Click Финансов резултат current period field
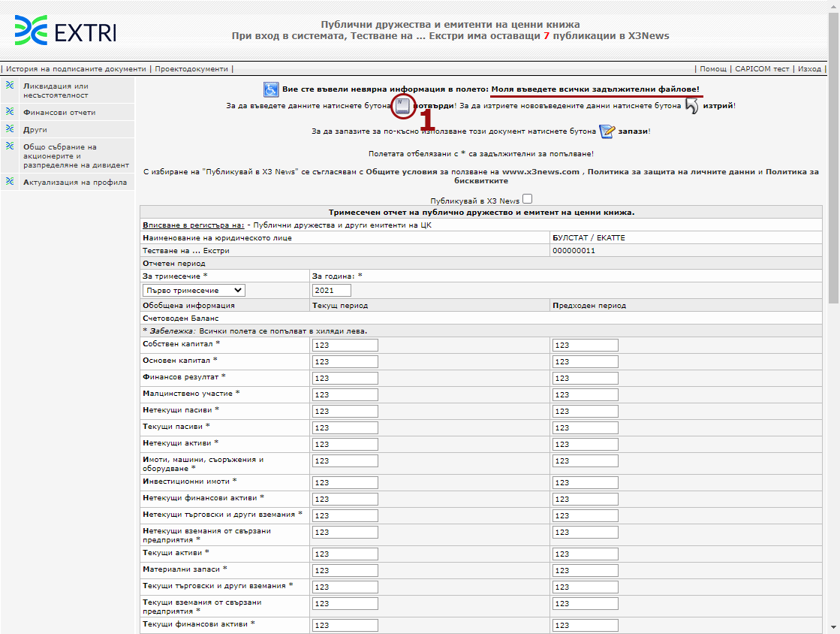This screenshot has height=634, width=840. coord(345,379)
